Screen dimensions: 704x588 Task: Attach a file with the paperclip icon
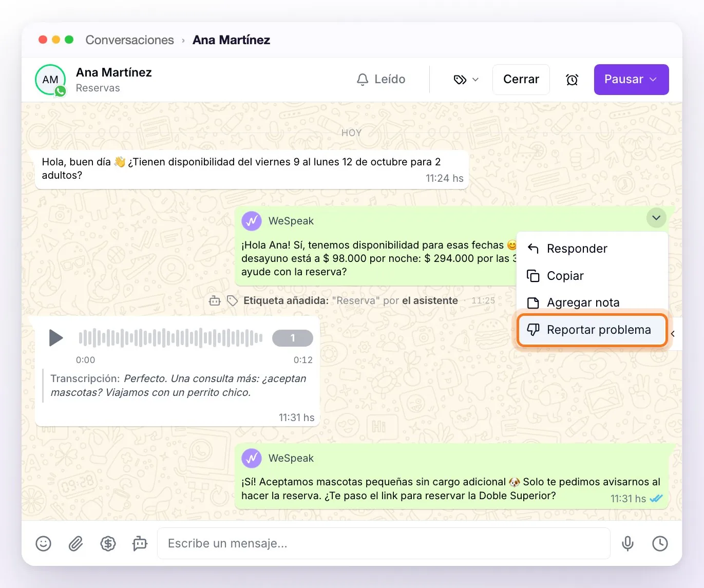coord(76,543)
